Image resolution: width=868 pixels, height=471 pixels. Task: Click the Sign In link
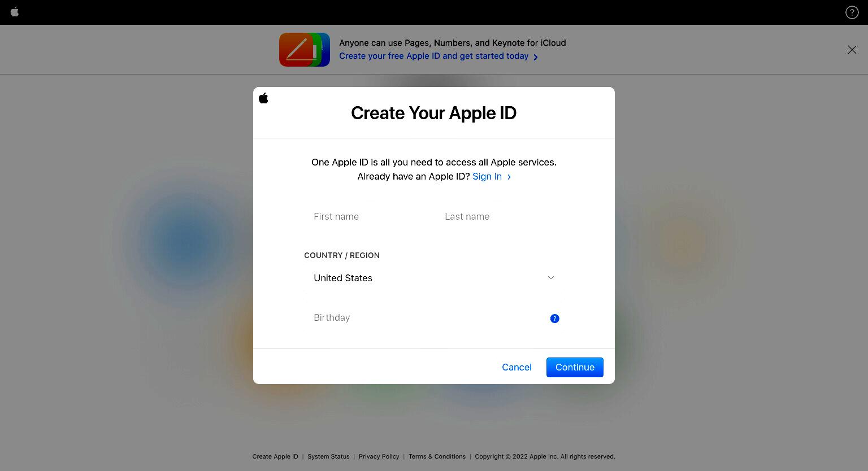487,176
